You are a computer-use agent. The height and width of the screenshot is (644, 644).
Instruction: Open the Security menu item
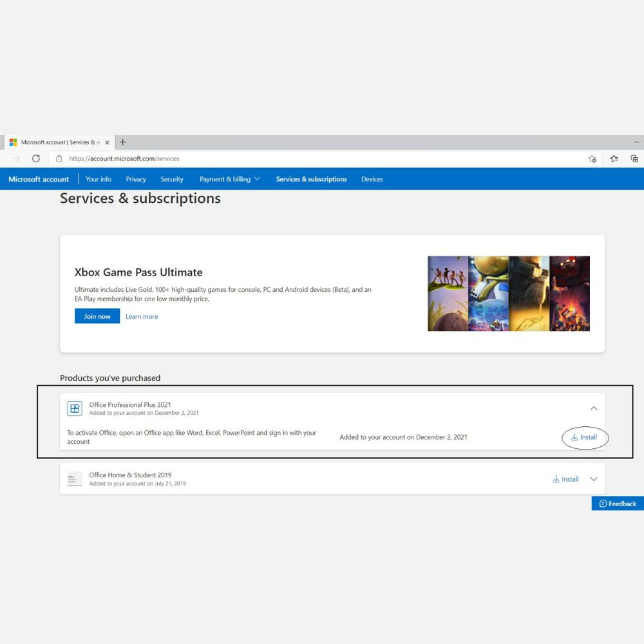pyautogui.click(x=172, y=179)
